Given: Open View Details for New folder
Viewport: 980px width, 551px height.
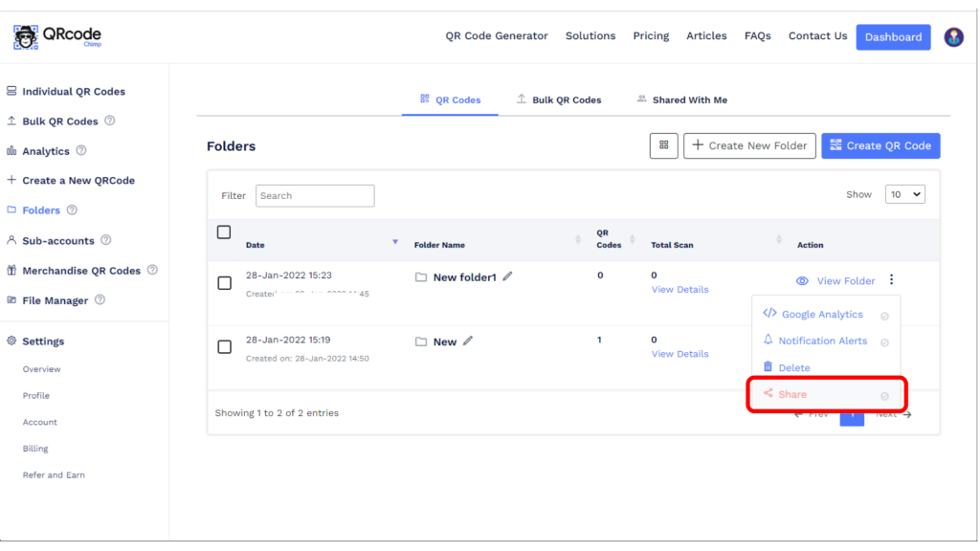Looking at the screenshot, I should [x=680, y=354].
